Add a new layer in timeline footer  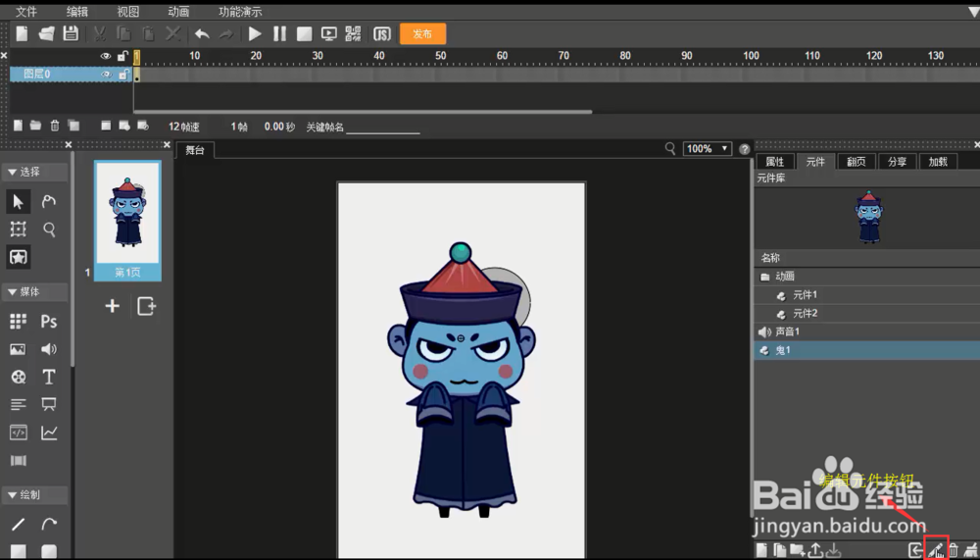18,126
